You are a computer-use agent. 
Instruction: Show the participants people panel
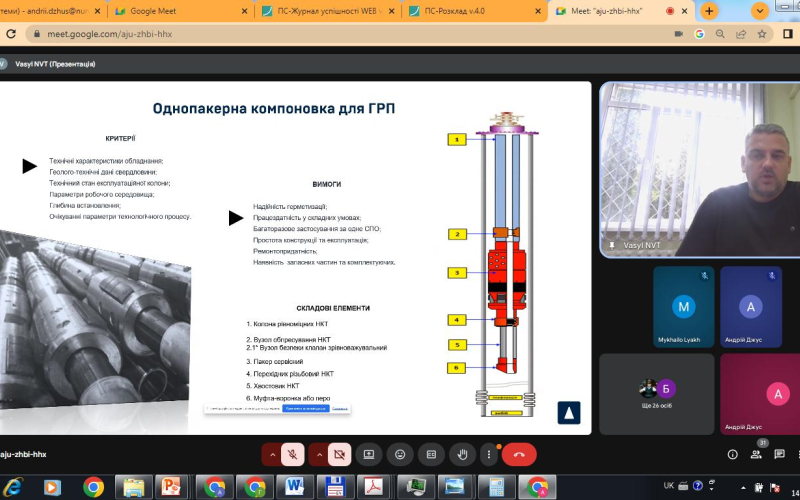tap(756, 454)
